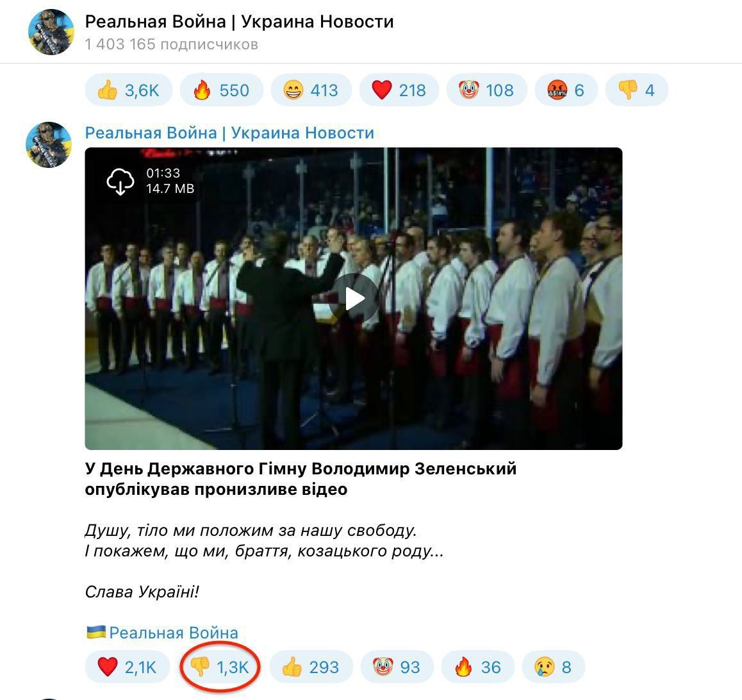Open the post author name link
Viewport: 742px width, 700px height.
229,133
